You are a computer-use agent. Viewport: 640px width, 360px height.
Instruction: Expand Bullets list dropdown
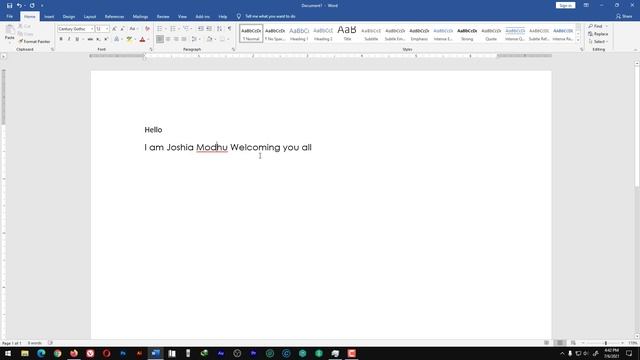point(165,29)
